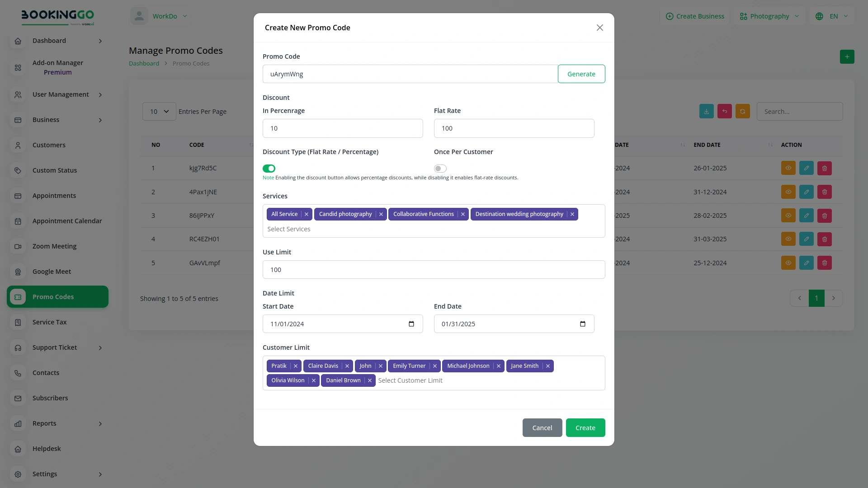Refresh the promo codes list
This screenshot has height=488, width=868.
click(x=742, y=111)
